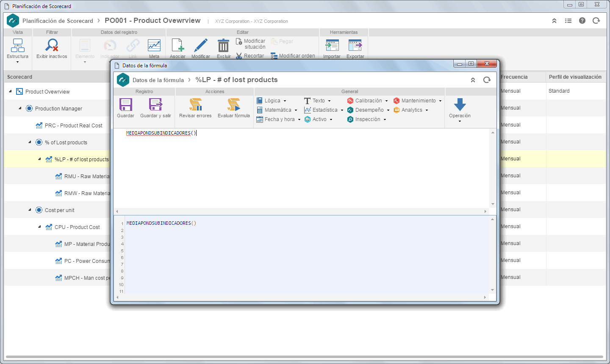Collapse the Production Manager tree node

pos(20,108)
